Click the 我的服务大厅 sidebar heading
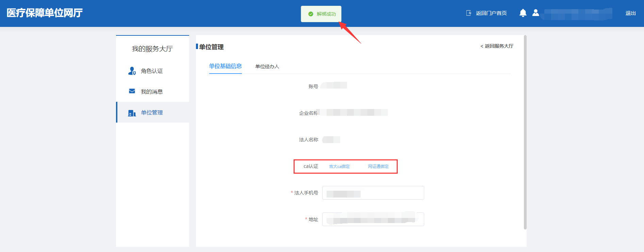Viewport: 644px width, 252px height. pyautogui.click(x=152, y=49)
